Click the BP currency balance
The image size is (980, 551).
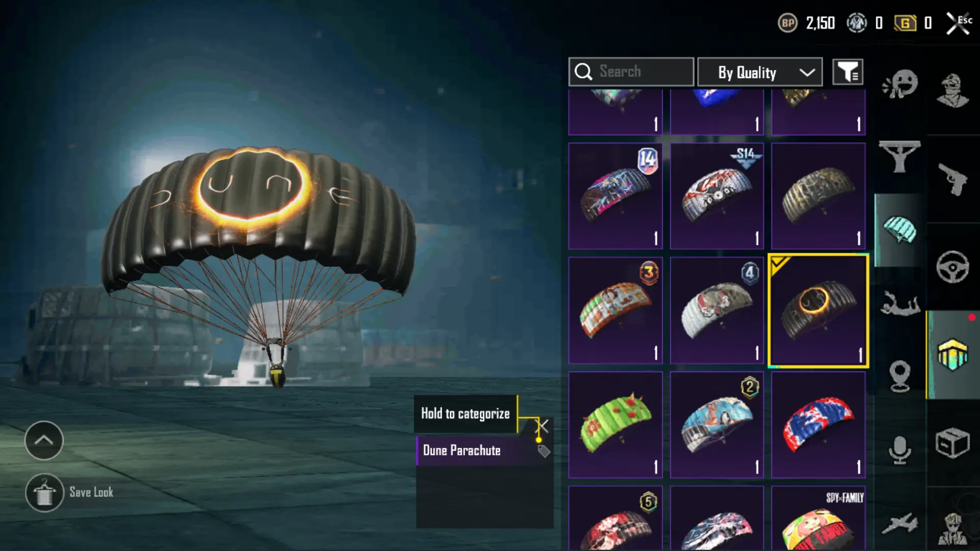click(806, 23)
